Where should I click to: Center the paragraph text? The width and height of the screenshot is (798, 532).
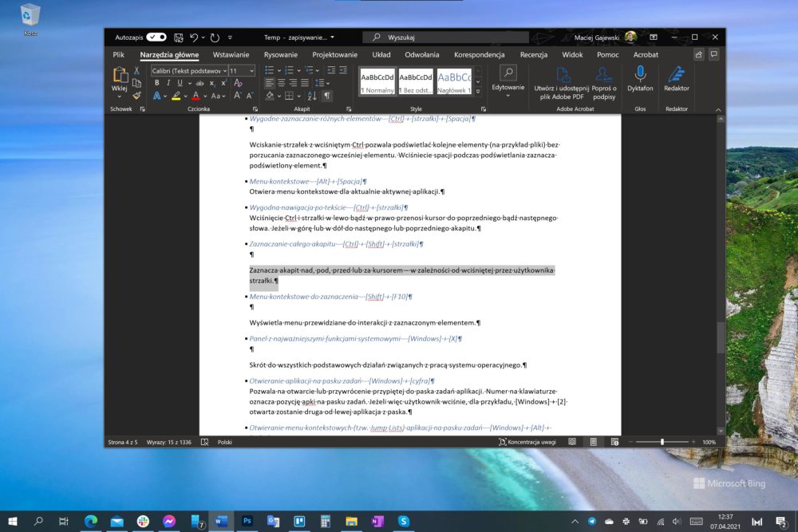coord(281,83)
